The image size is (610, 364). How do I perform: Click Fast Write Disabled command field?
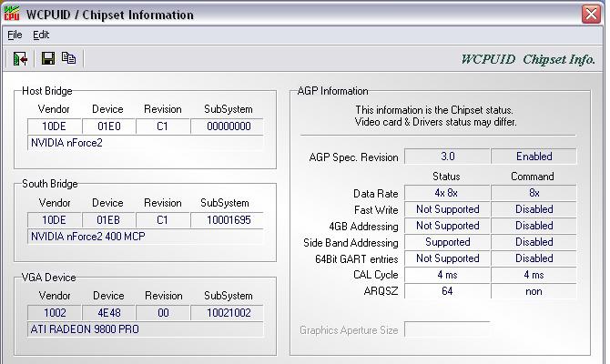click(534, 209)
